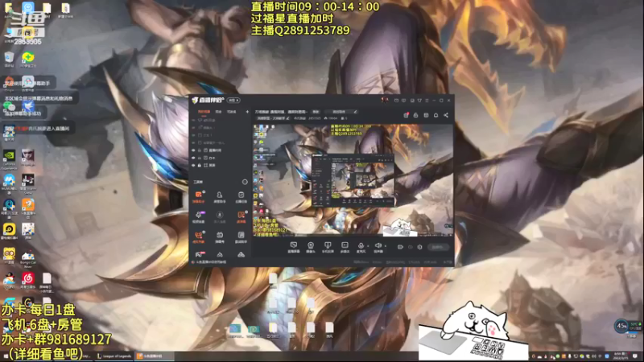This screenshot has width=644, height=362.
Task: Open the multimedia source icon in bottom toolbar
Action: click(345, 247)
